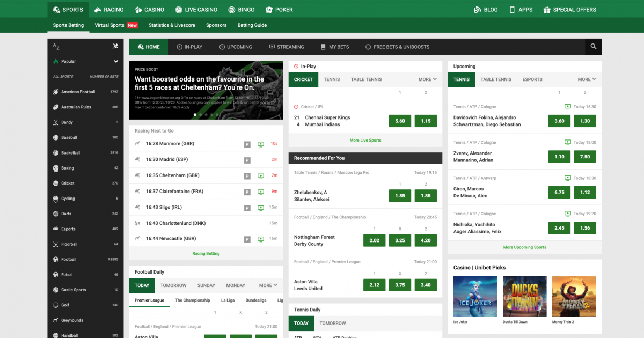Open Apps via its grid icon

(x=511, y=9)
